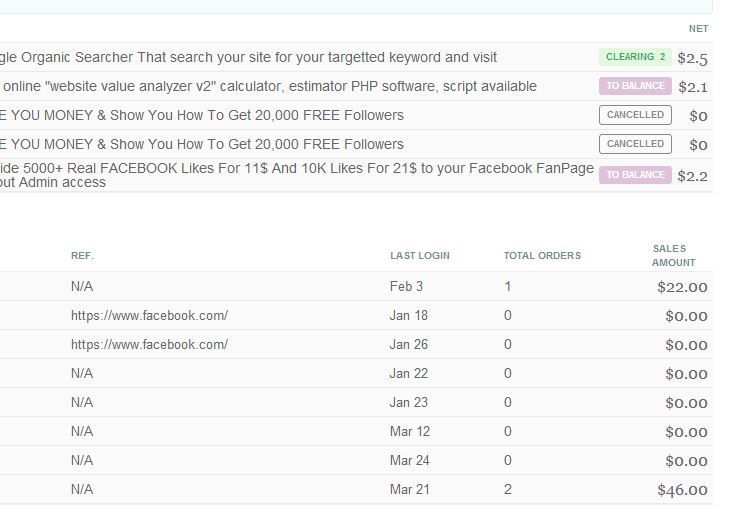Click TO BALANCE badge on website value analyzer row
This screenshot has height=521, width=739.
(x=635, y=87)
